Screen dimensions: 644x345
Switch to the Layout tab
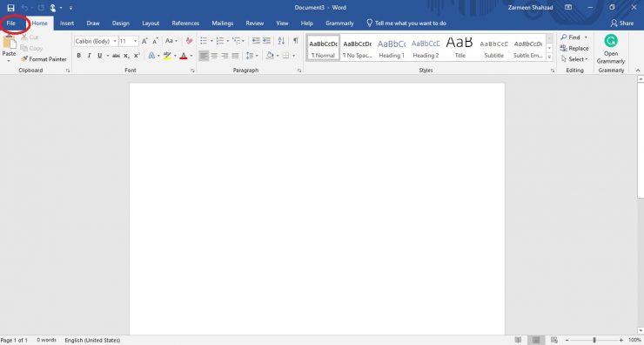(x=151, y=23)
